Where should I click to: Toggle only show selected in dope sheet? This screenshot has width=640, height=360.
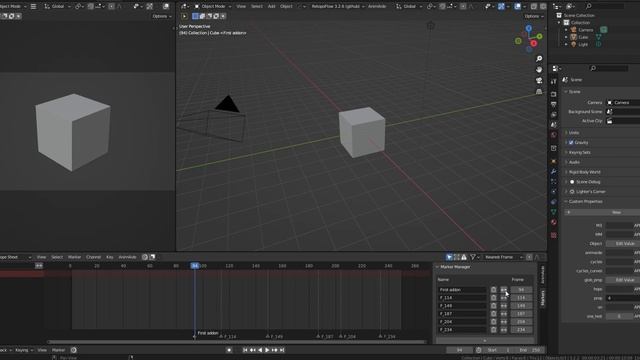449,257
